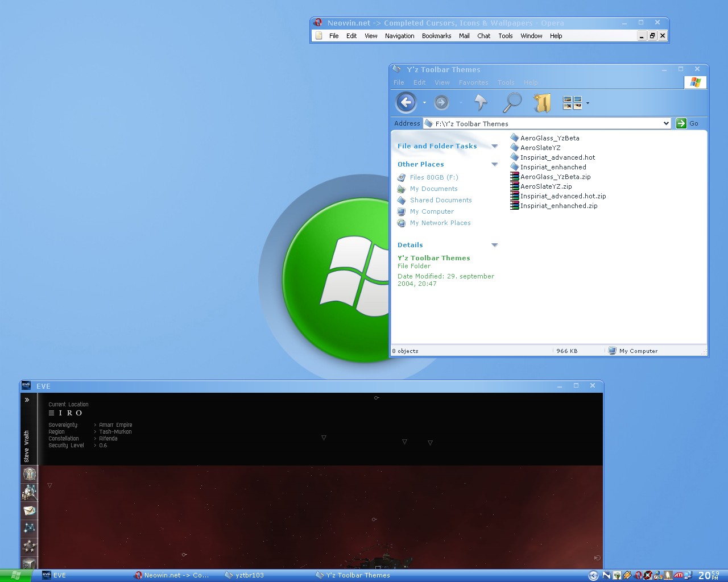Viewport: 728px width, 582px height.
Task: Click Amarr Empire sovereignty text
Action: pyautogui.click(x=115, y=425)
